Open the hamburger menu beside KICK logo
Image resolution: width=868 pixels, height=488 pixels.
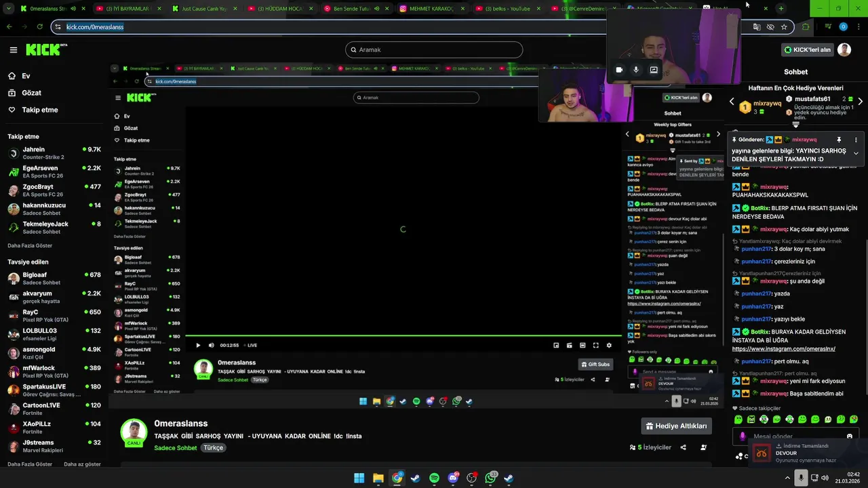tap(13, 49)
